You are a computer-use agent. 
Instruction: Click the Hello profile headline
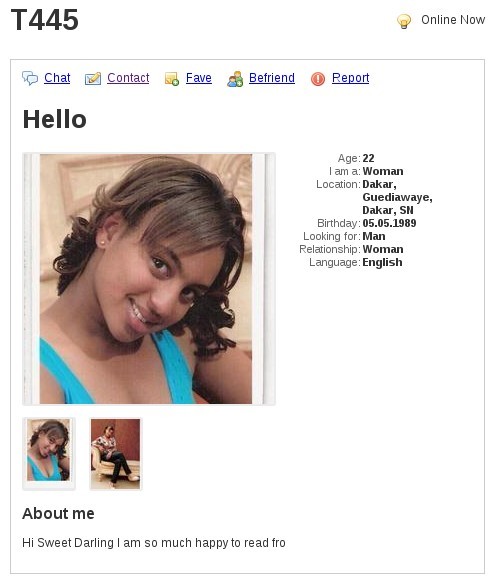coord(54,119)
